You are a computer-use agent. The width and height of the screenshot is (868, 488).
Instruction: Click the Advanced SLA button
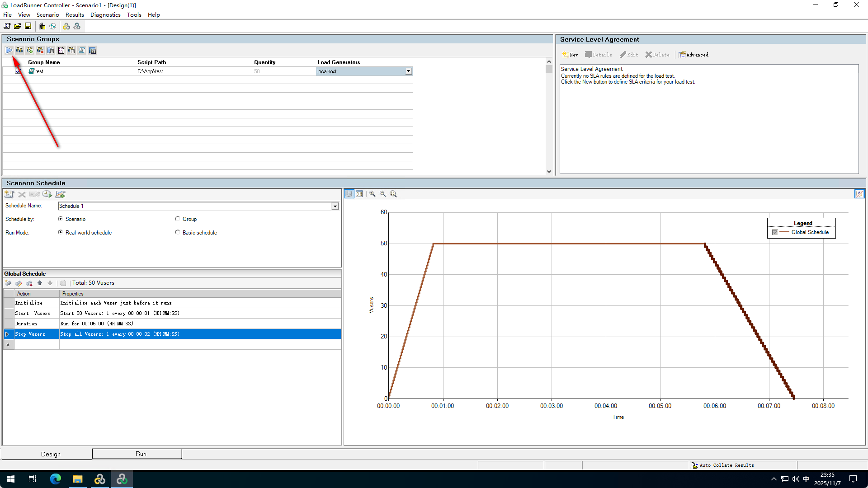693,55
